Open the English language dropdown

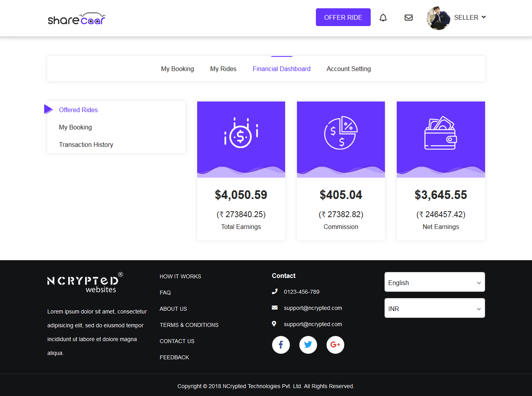[x=435, y=282]
